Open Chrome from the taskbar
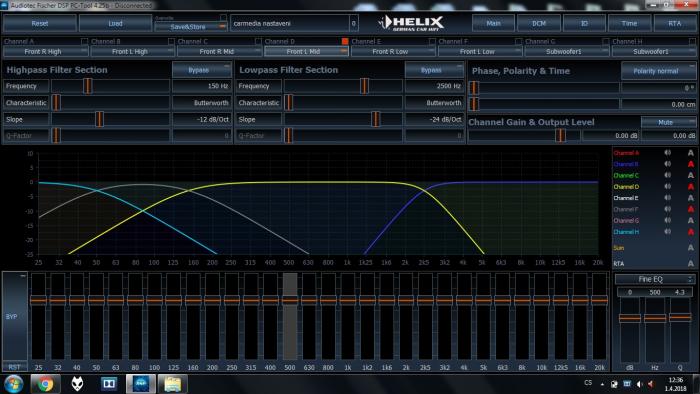 pyautogui.click(x=45, y=384)
